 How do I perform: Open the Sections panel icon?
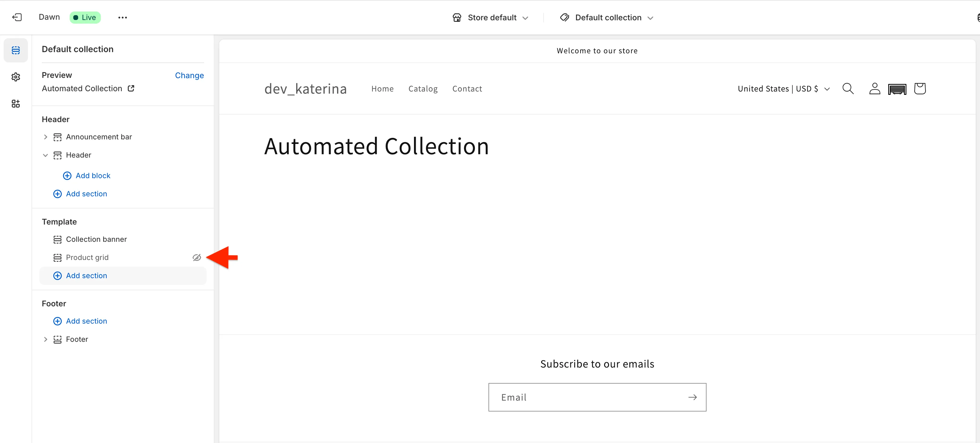pos(16,50)
